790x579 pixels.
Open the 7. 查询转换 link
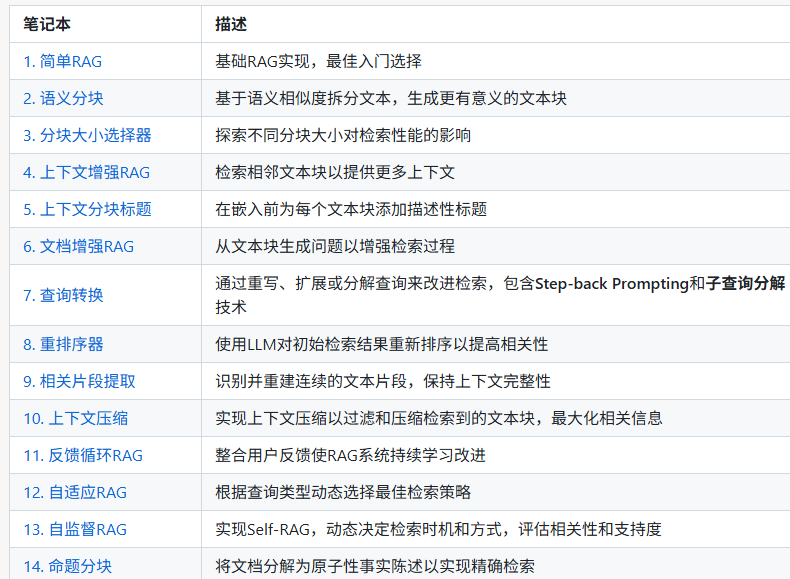[63, 295]
